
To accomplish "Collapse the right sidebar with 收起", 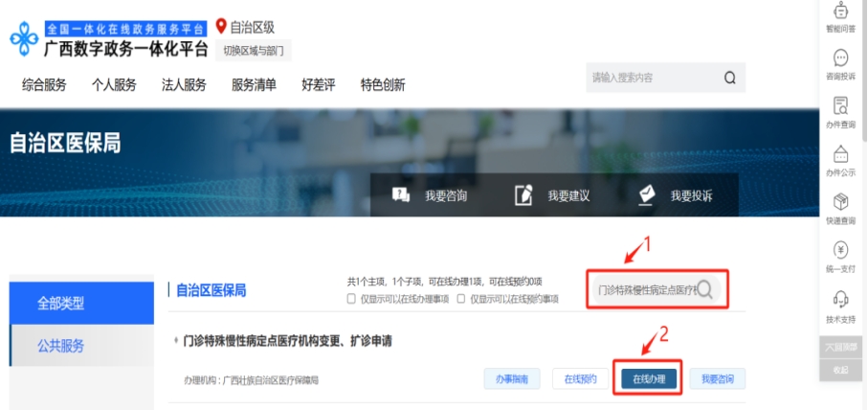I will pyautogui.click(x=840, y=370).
